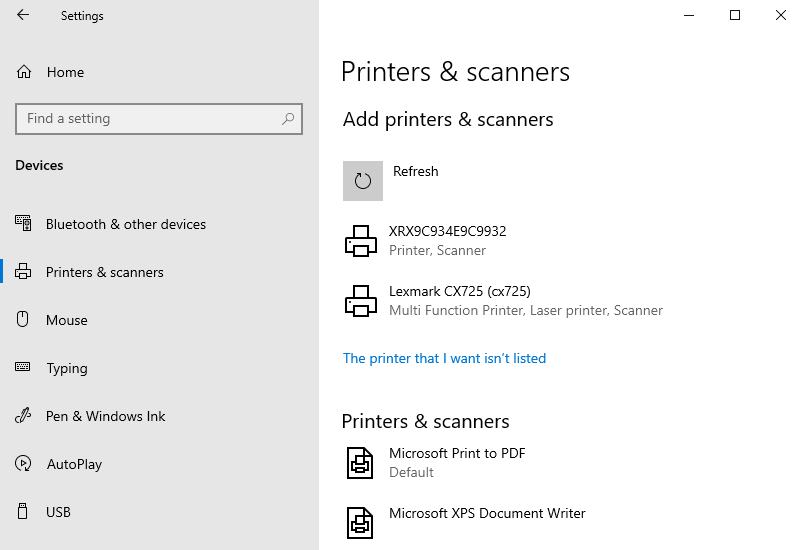This screenshot has height=550, width=807.
Task: Open the Mouse settings page
Action: (66, 320)
